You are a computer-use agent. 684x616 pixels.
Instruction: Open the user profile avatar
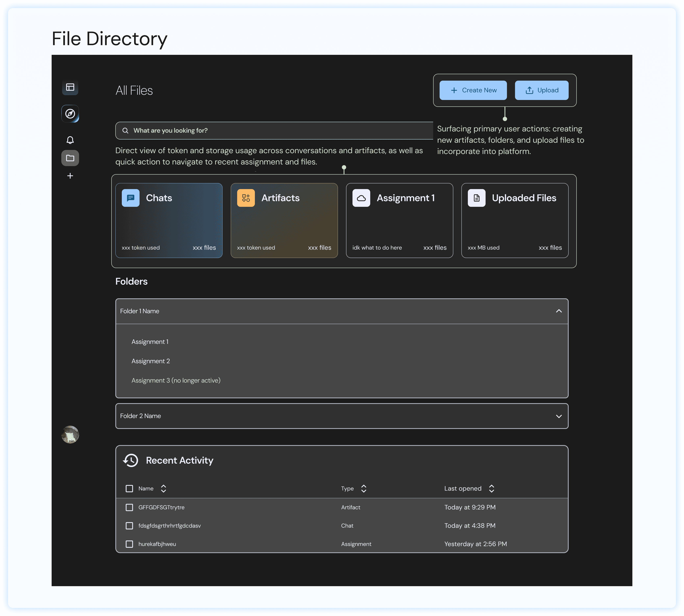[x=70, y=435]
